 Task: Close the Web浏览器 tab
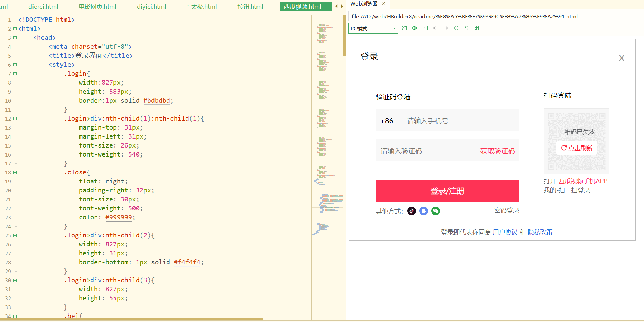[384, 3]
